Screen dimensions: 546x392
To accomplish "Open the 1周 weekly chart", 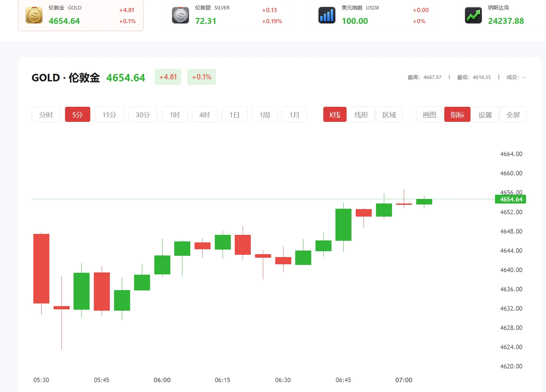I will (x=264, y=115).
